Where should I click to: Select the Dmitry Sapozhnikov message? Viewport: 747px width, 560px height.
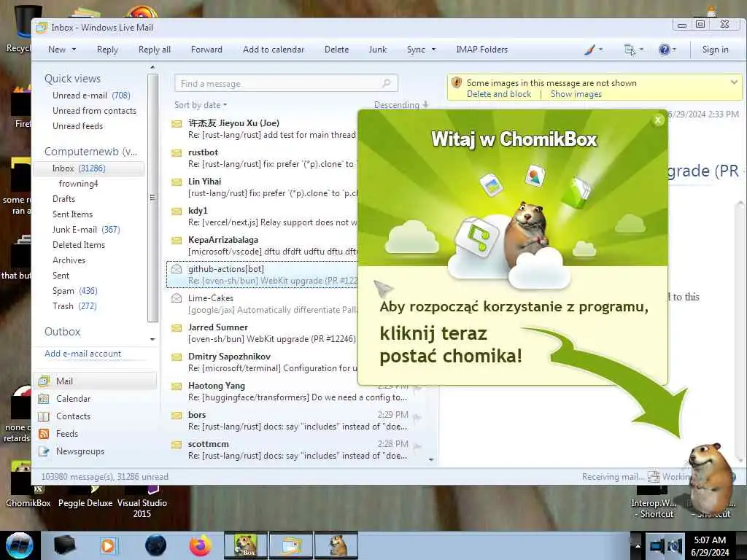tap(263, 362)
